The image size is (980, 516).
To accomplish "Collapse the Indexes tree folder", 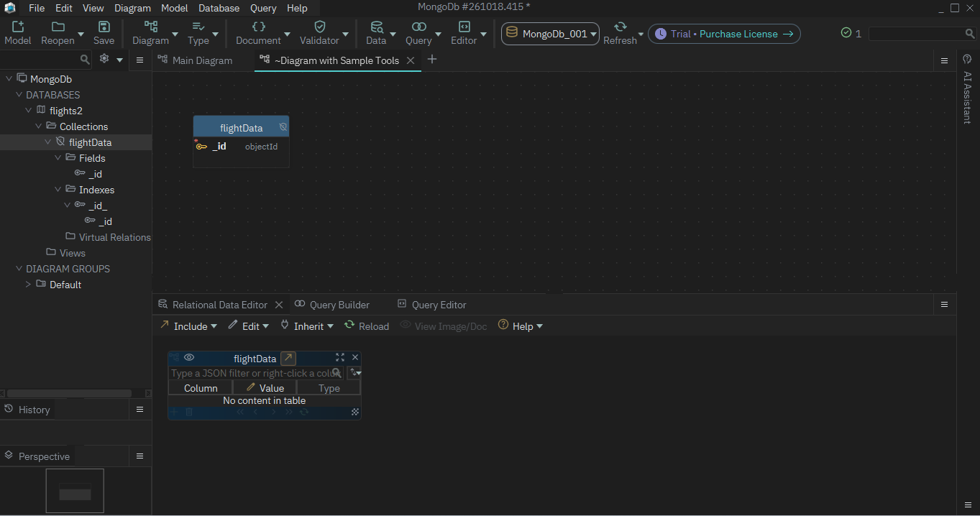I will [x=58, y=189].
